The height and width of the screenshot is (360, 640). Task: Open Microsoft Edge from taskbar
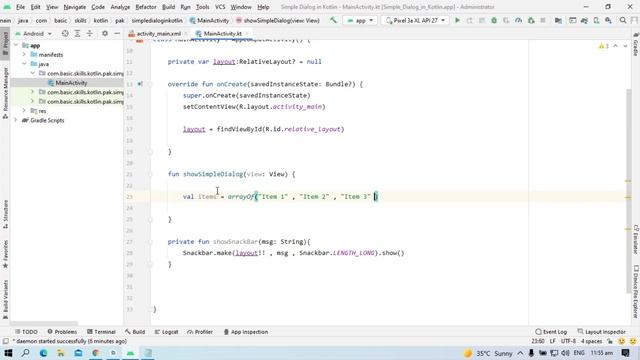(x=43, y=353)
